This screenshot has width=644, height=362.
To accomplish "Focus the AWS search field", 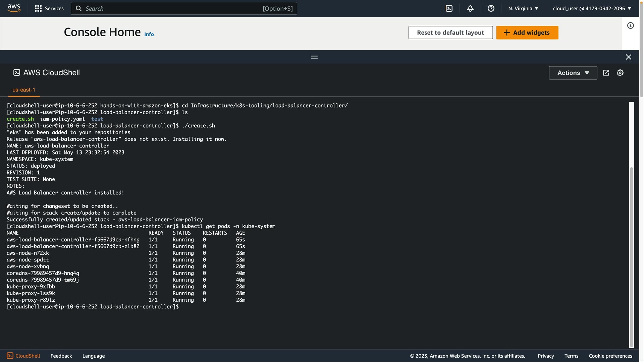I will click(x=183, y=8).
